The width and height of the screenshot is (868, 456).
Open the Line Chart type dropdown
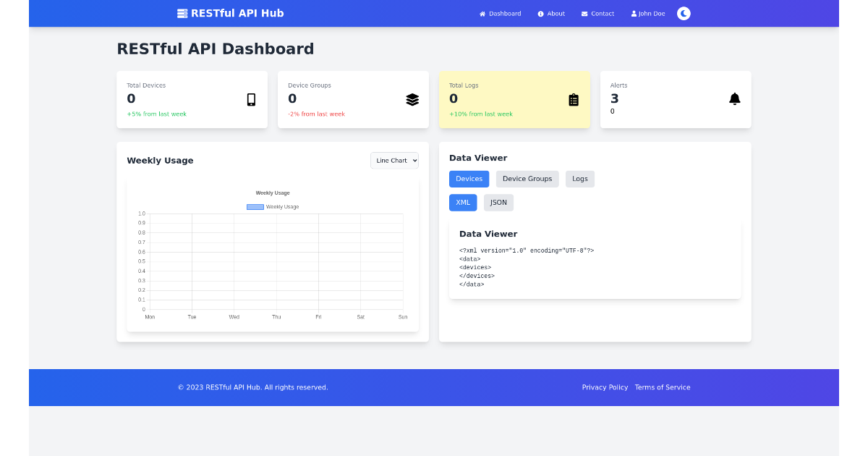pyautogui.click(x=394, y=160)
